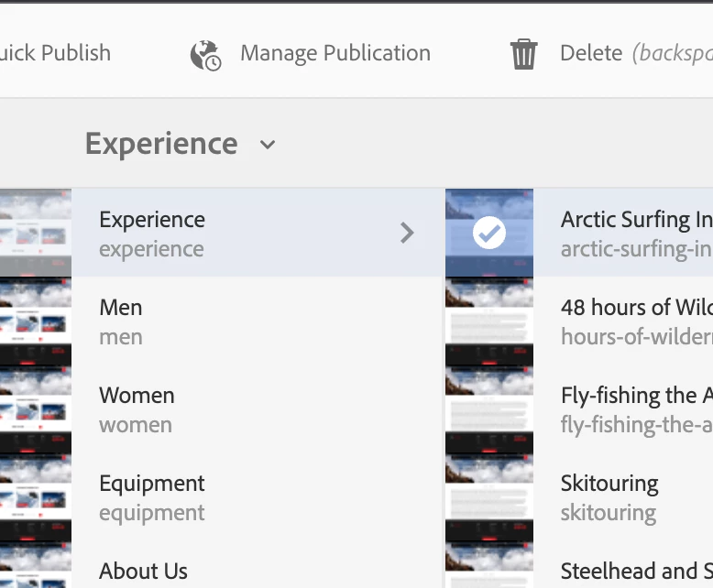Image resolution: width=713 pixels, height=588 pixels.
Task: Click the Women page thumbnail
Action: pos(35,409)
